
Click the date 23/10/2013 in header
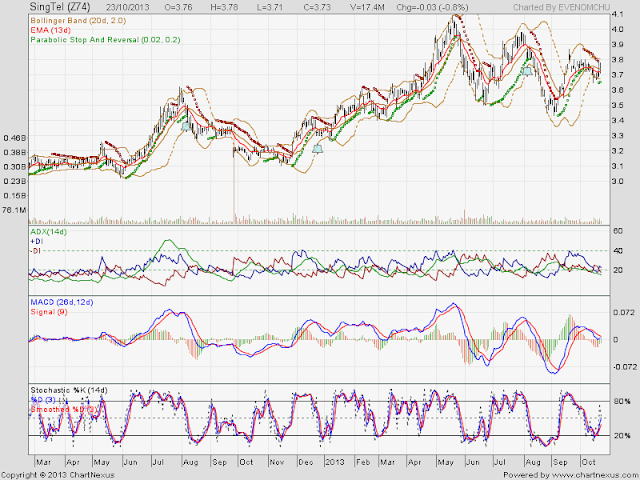tap(128, 7)
